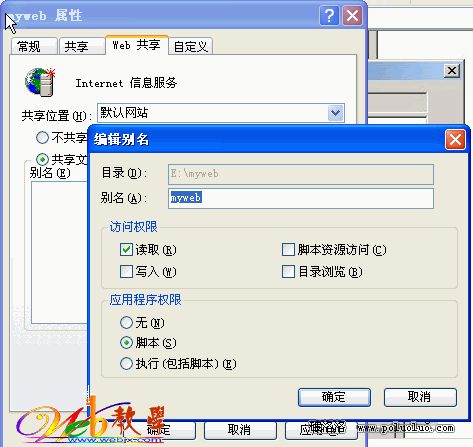Close the myweb 属性 window
The width and height of the screenshot is (473, 447).
(352, 15)
